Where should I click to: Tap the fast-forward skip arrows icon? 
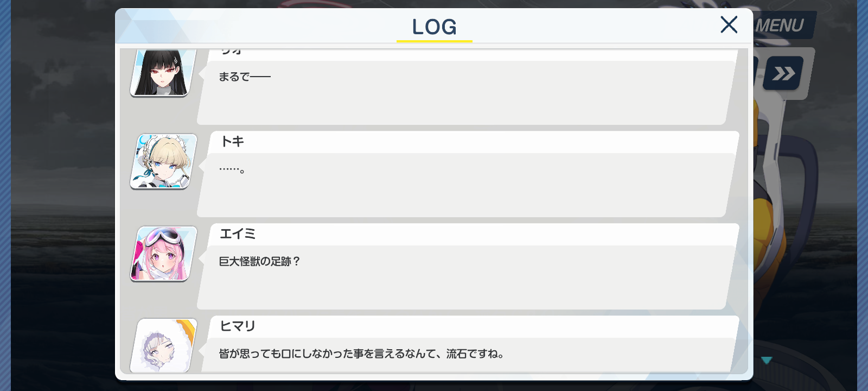pos(783,73)
